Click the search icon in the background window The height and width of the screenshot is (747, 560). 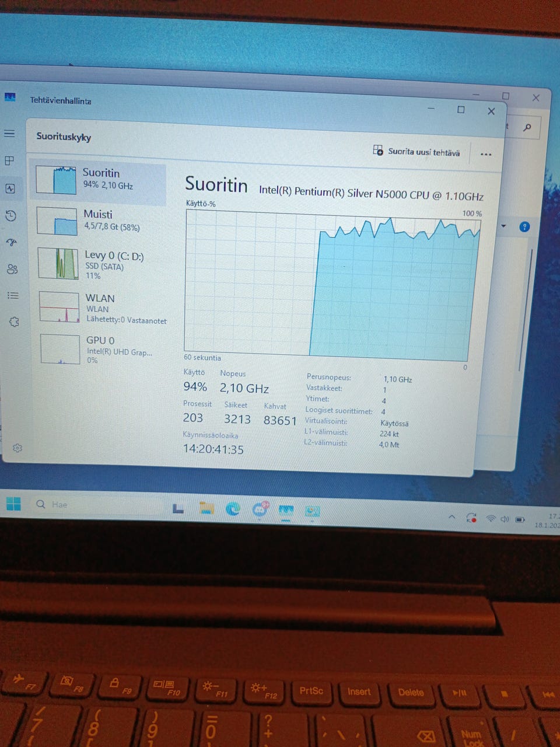point(527,127)
